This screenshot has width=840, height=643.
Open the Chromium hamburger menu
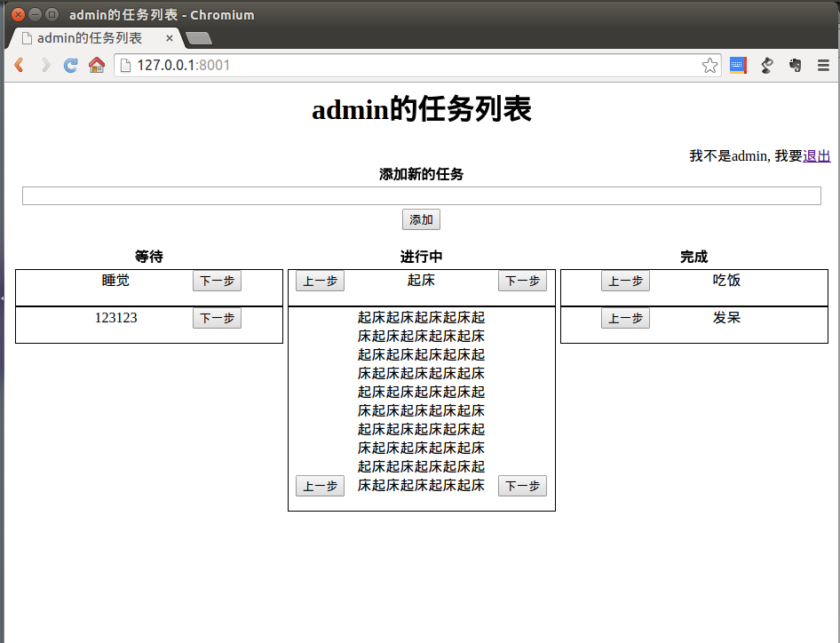(x=823, y=66)
